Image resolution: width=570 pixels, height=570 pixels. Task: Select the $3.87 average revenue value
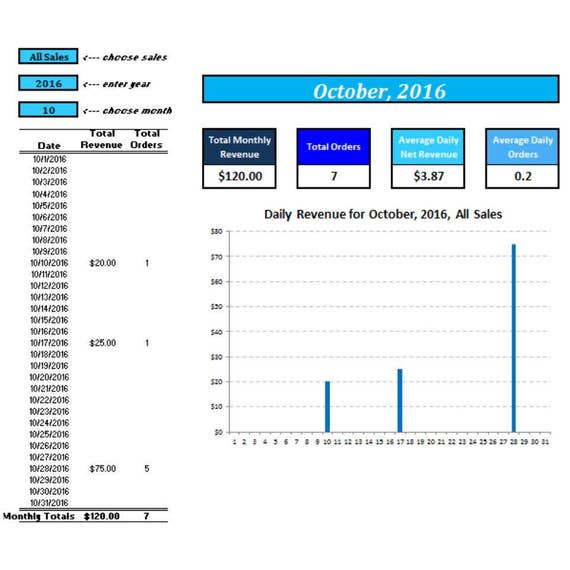tap(428, 176)
